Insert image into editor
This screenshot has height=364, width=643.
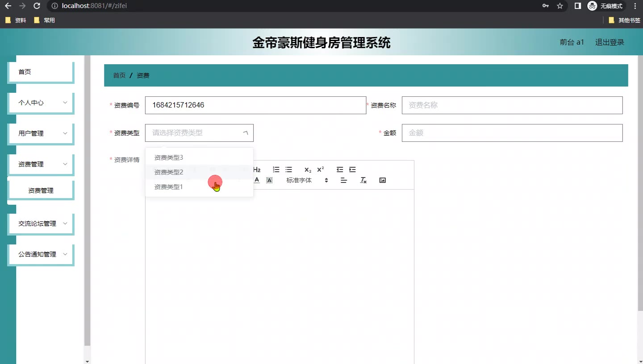[382, 180]
